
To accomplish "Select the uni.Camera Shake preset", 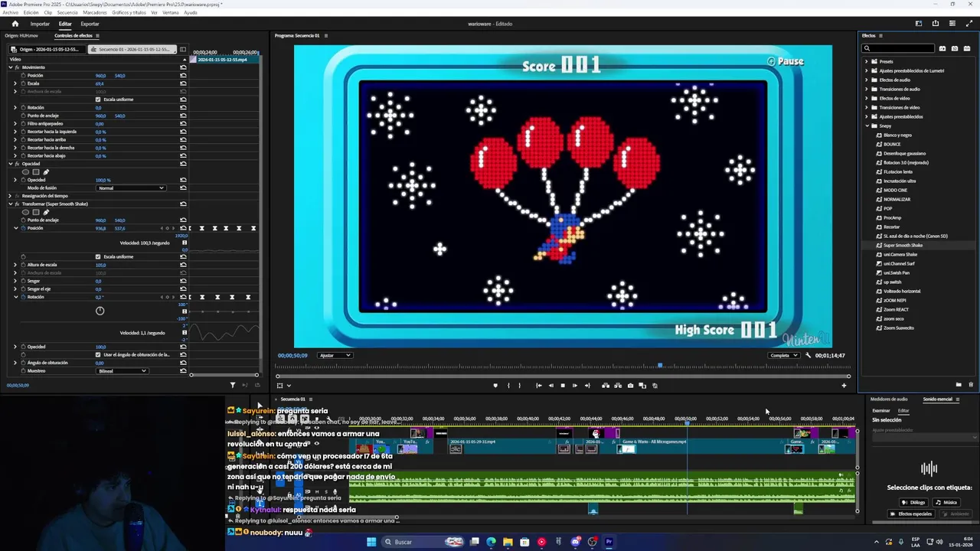I will 900,254.
